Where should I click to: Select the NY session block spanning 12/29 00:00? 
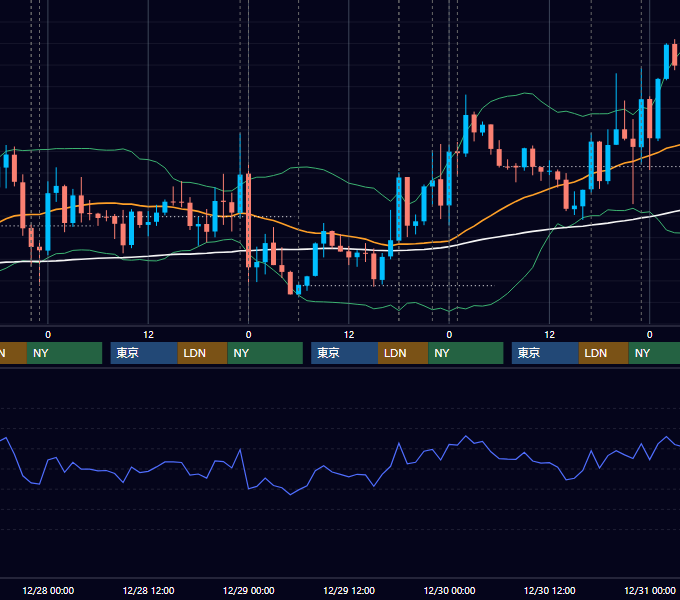pos(265,353)
